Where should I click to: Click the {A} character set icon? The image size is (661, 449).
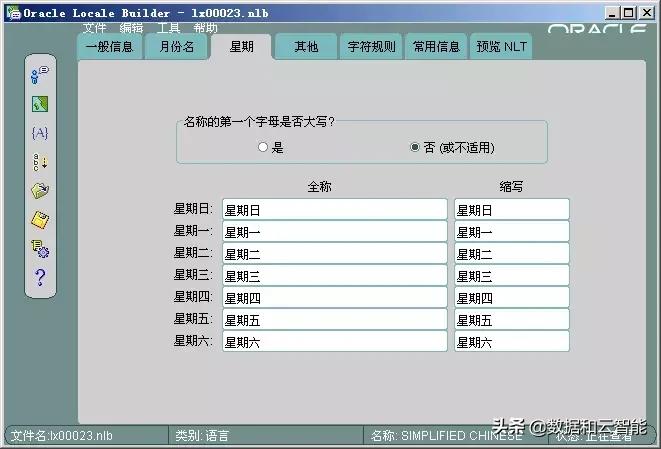point(40,133)
